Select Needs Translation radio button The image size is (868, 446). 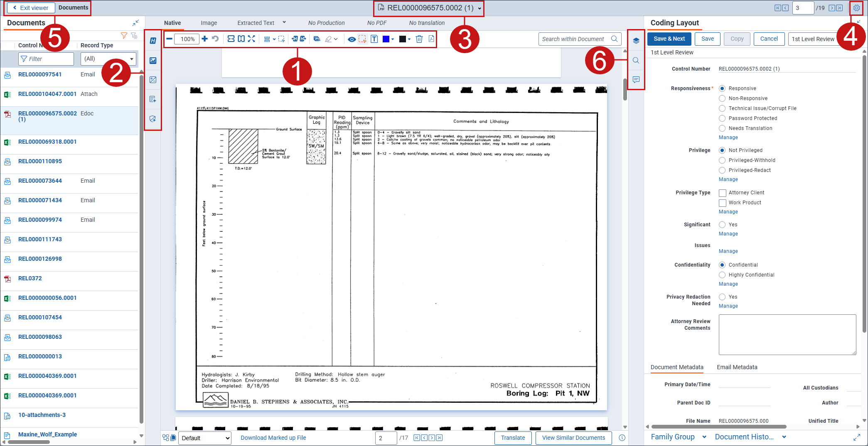click(722, 128)
